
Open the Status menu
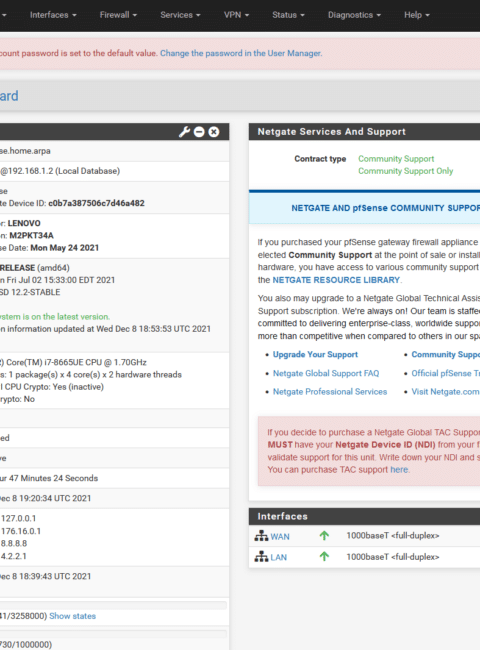tap(288, 15)
